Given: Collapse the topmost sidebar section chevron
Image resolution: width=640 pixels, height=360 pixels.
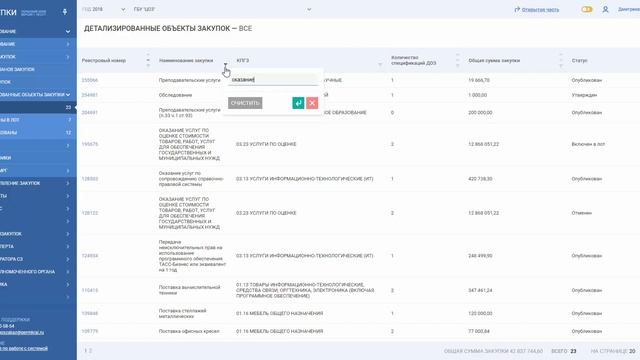Looking at the screenshot, I should (x=68, y=31).
